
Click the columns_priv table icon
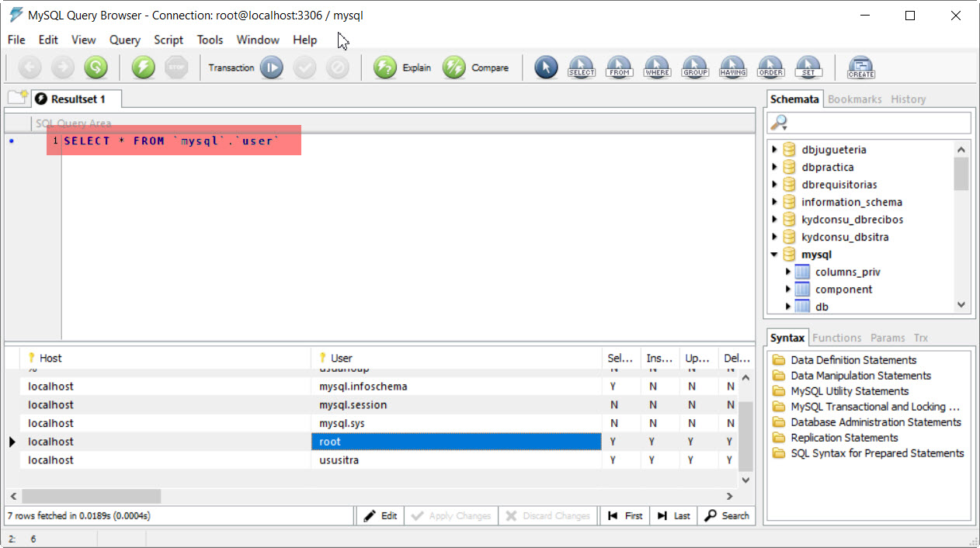tap(802, 272)
